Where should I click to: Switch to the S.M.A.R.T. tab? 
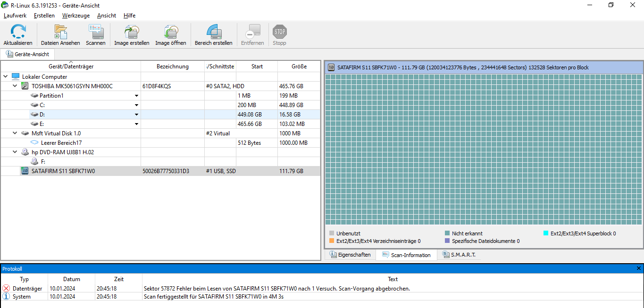(x=459, y=255)
